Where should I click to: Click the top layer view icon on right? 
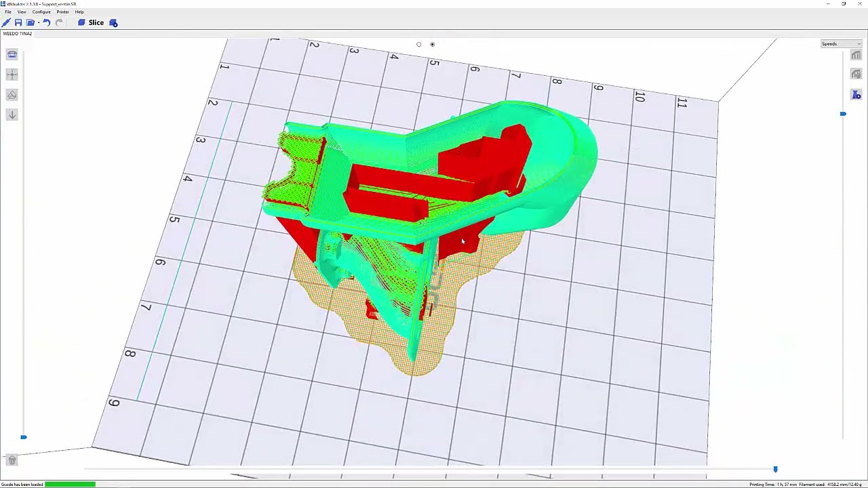point(856,56)
